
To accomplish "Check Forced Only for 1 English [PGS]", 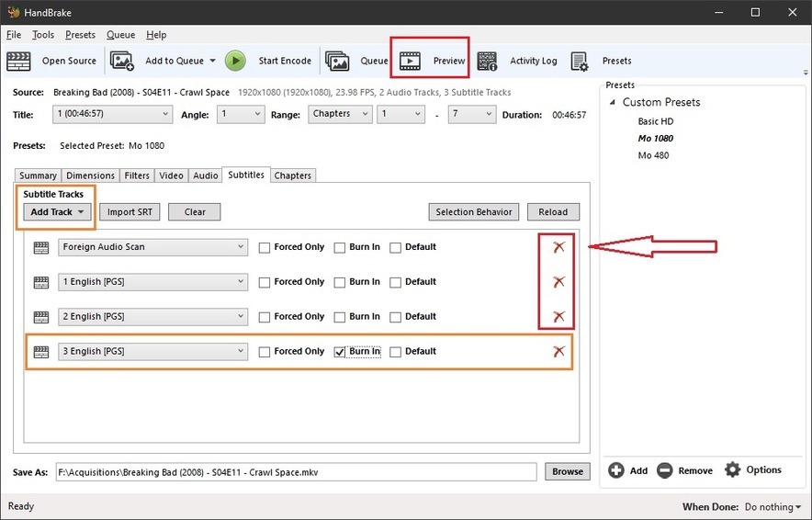I will [x=265, y=282].
